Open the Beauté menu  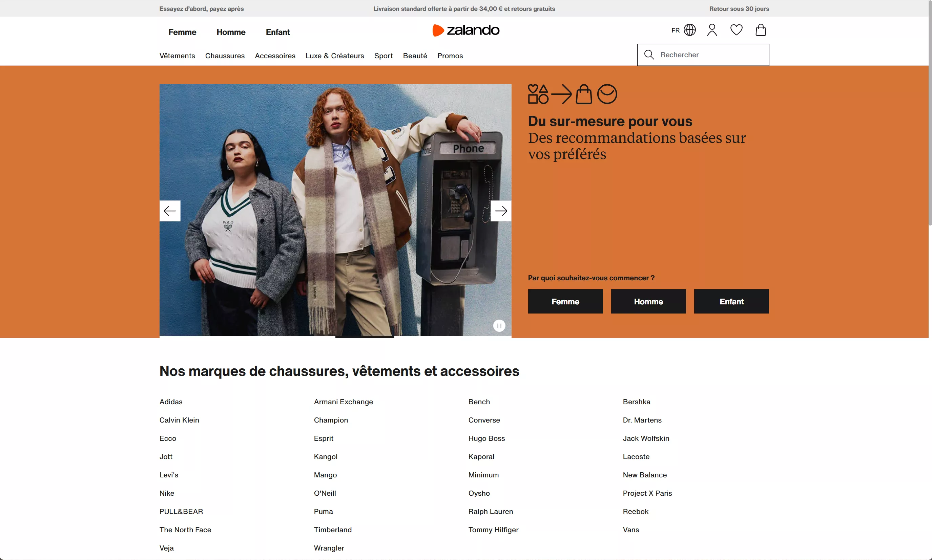pyautogui.click(x=415, y=56)
